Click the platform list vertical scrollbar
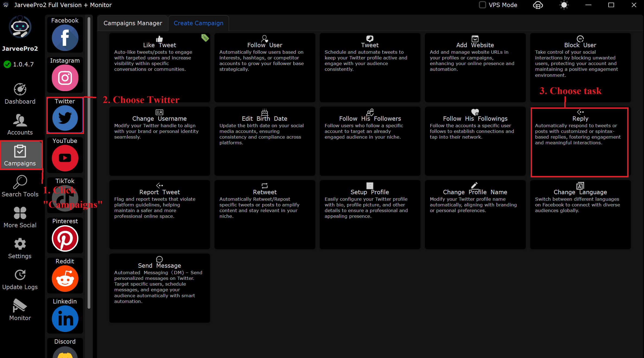Image resolution: width=644 pixels, height=358 pixels. 89,163
